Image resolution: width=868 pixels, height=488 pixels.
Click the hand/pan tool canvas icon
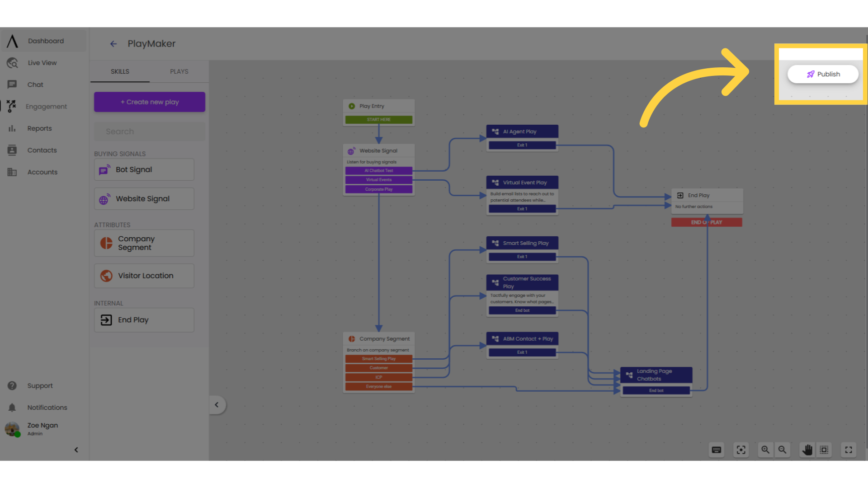(x=807, y=449)
